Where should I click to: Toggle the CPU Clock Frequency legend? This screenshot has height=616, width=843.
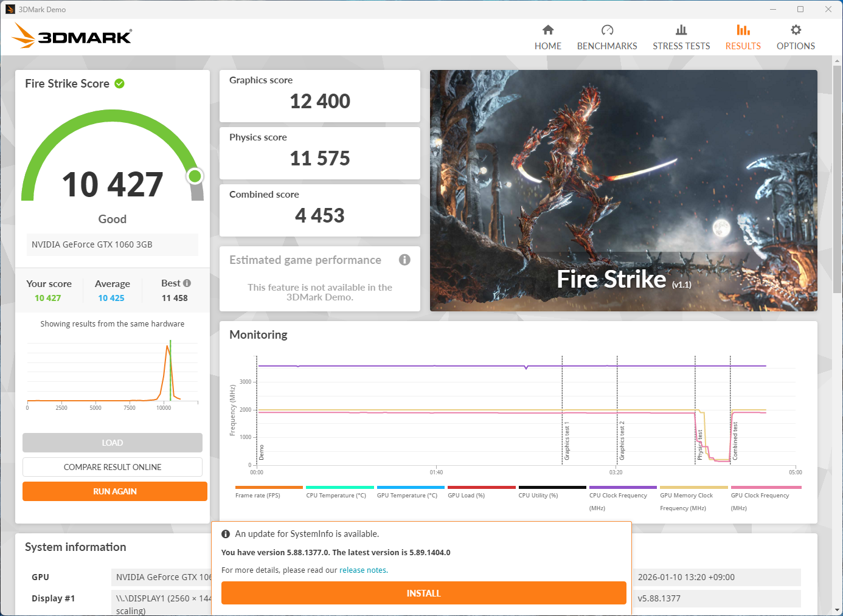coord(623,499)
